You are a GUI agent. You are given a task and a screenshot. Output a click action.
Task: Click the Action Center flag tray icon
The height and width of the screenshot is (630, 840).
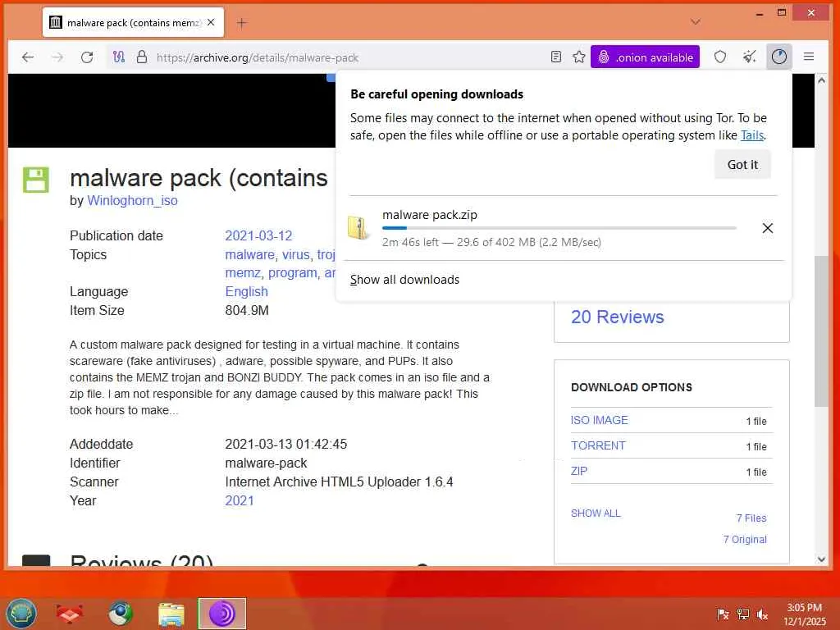pyautogui.click(x=723, y=614)
